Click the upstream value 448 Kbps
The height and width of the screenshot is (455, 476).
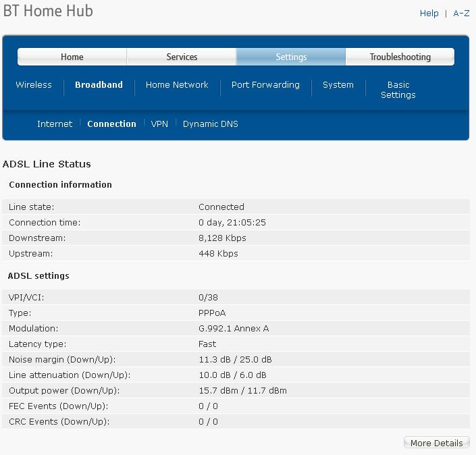coord(218,253)
